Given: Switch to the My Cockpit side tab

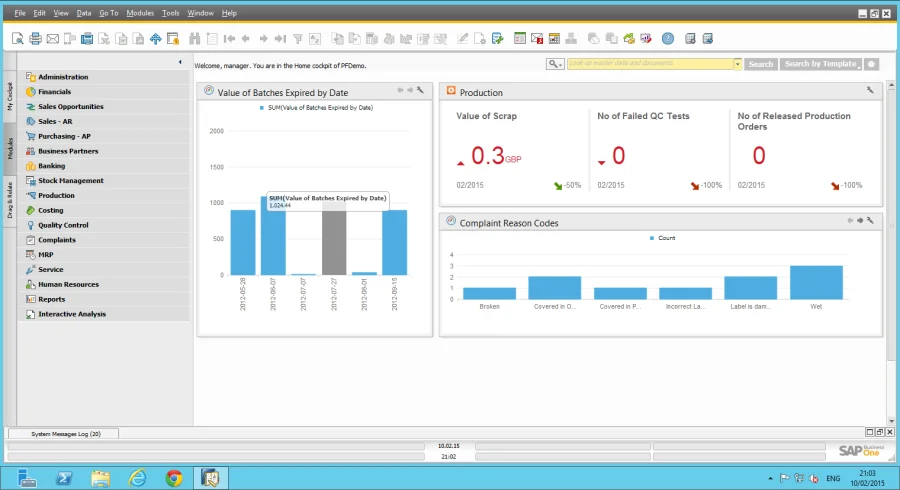Looking at the screenshot, I should pos(10,96).
